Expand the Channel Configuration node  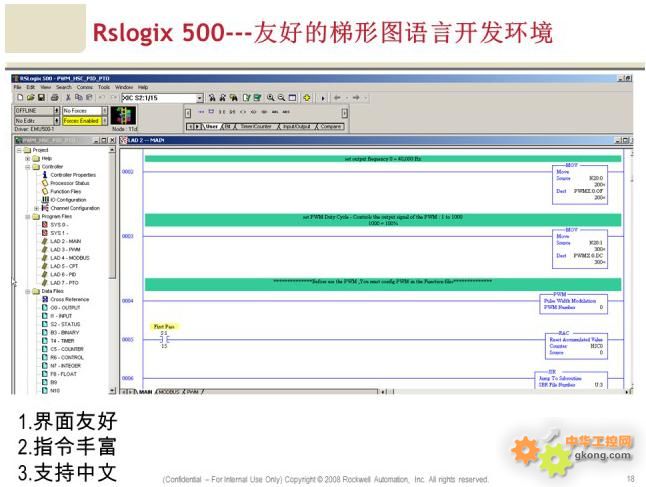(x=36, y=208)
